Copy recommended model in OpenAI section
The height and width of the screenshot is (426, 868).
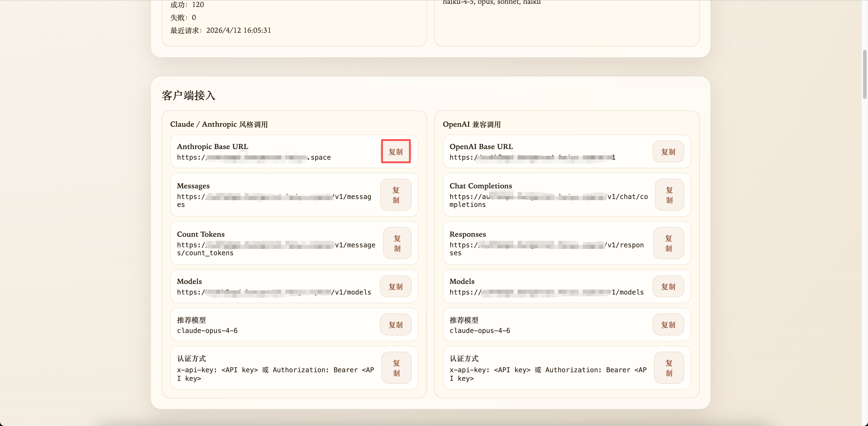pyautogui.click(x=668, y=325)
